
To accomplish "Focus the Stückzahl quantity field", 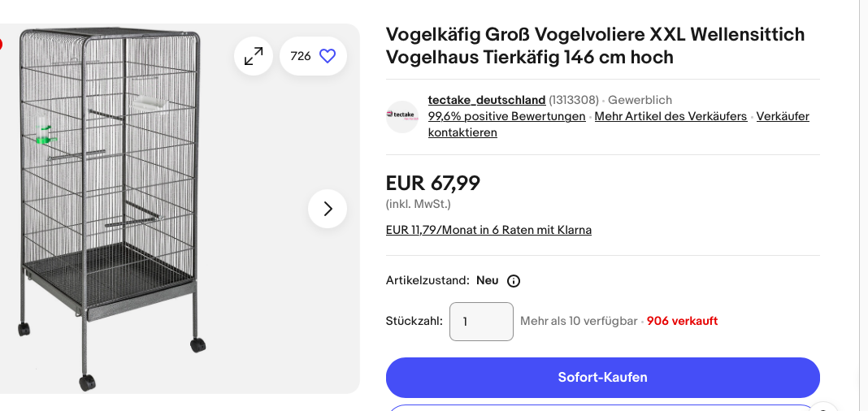I will pyautogui.click(x=481, y=322).
